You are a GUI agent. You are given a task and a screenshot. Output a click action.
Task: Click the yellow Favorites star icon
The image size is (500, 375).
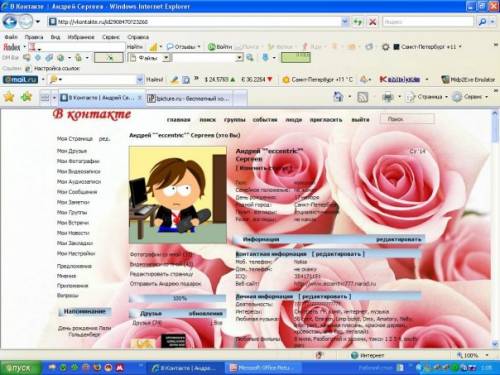[x=9, y=97]
